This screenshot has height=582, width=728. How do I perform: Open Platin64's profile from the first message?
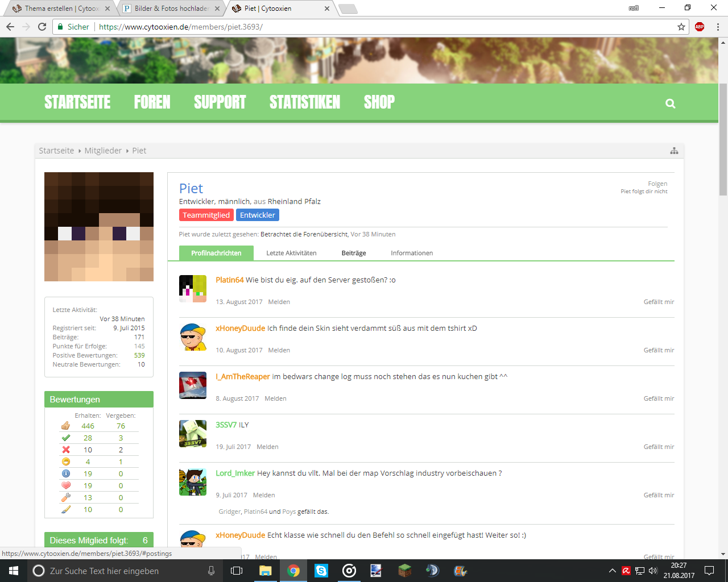[230, 280]
